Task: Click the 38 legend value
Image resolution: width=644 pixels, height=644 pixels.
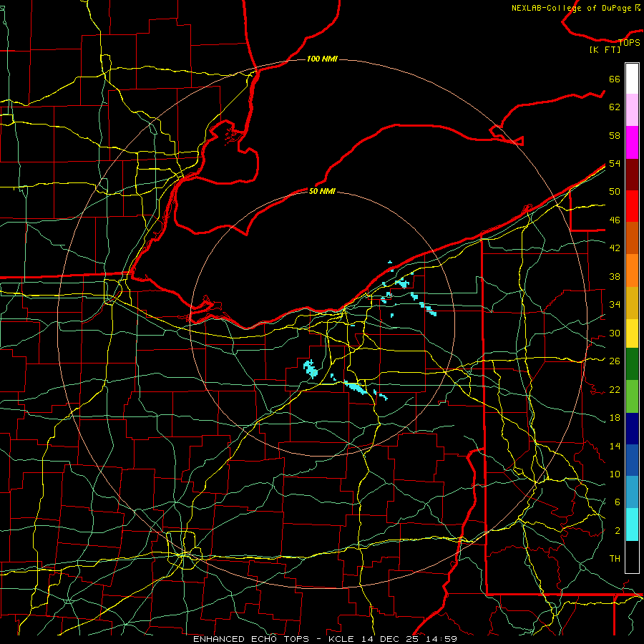Action: point(615,276)
